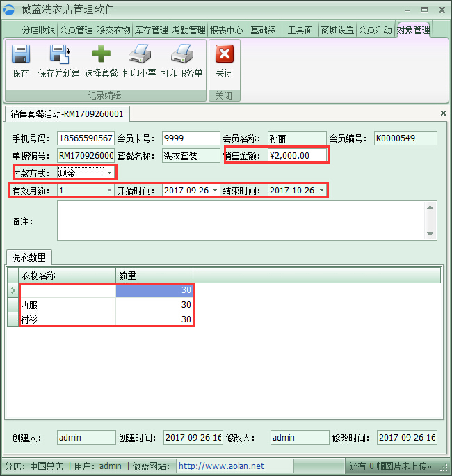Switch to 报表中心 tab
Screen dimensions: 452x476
click(226, 30)
